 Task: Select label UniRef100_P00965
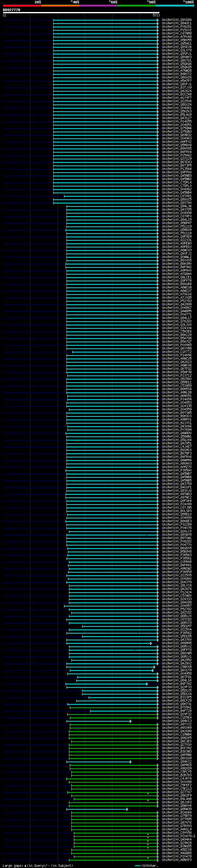pos(177,345)
